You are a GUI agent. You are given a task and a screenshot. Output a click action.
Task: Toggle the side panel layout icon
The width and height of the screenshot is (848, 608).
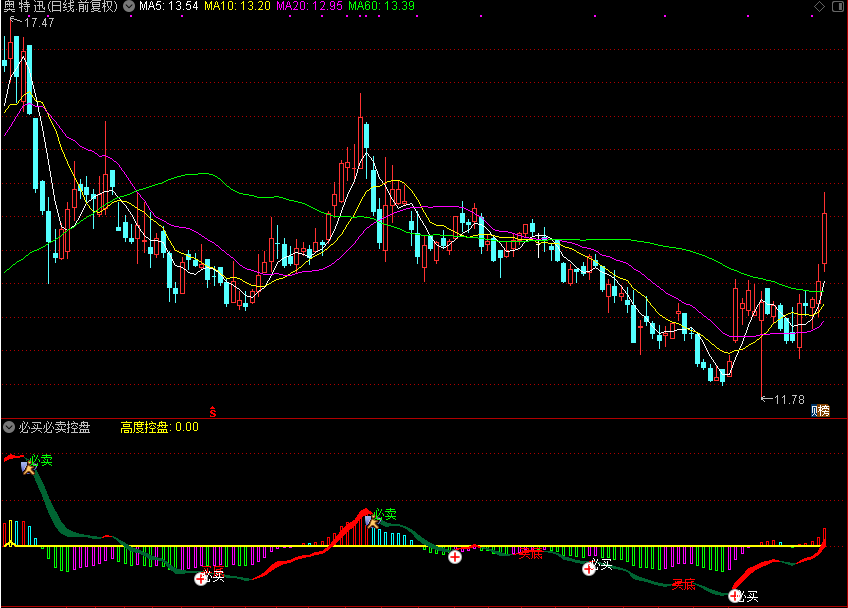[836, 6]
